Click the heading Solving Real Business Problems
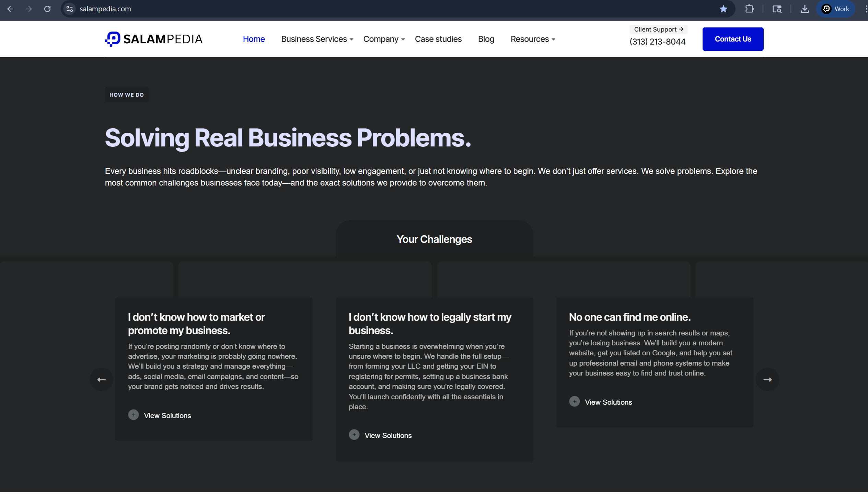Screen dimensions: 868x498 (x=288, y=138)
